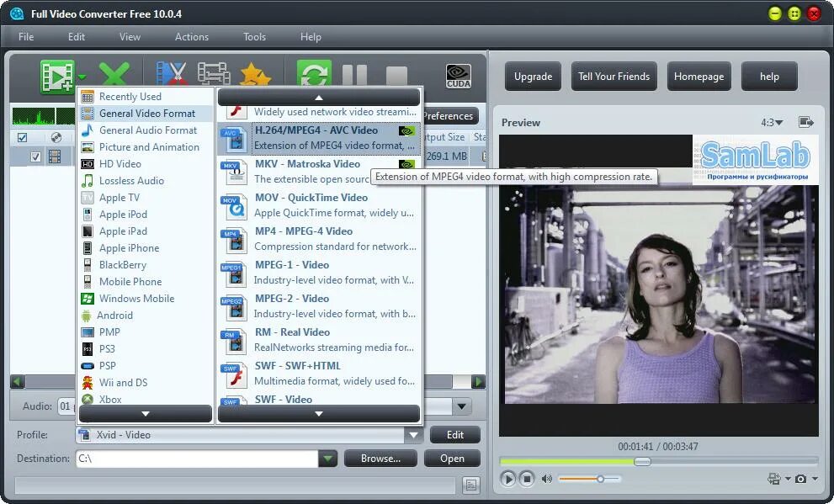
Task: Choose RM - Real Video format
Action: click(x=319, y=340)
